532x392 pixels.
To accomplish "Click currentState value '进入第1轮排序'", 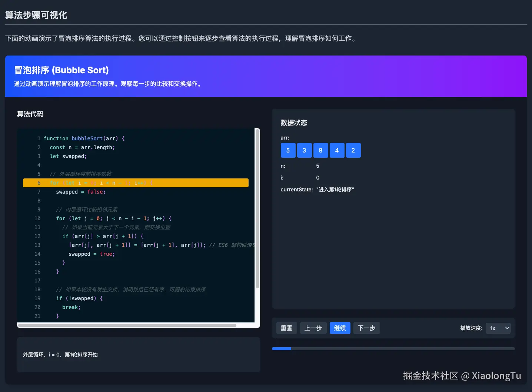I will (335, 190).
